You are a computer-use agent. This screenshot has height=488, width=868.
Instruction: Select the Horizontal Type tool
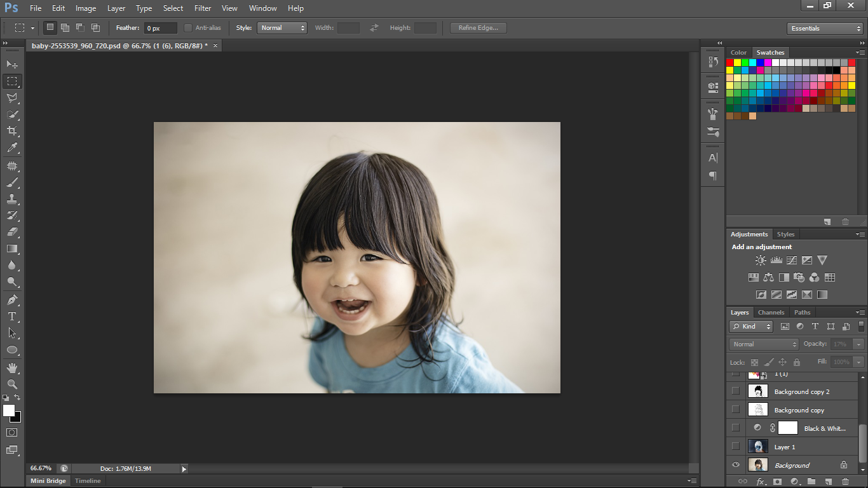point(12,316)
